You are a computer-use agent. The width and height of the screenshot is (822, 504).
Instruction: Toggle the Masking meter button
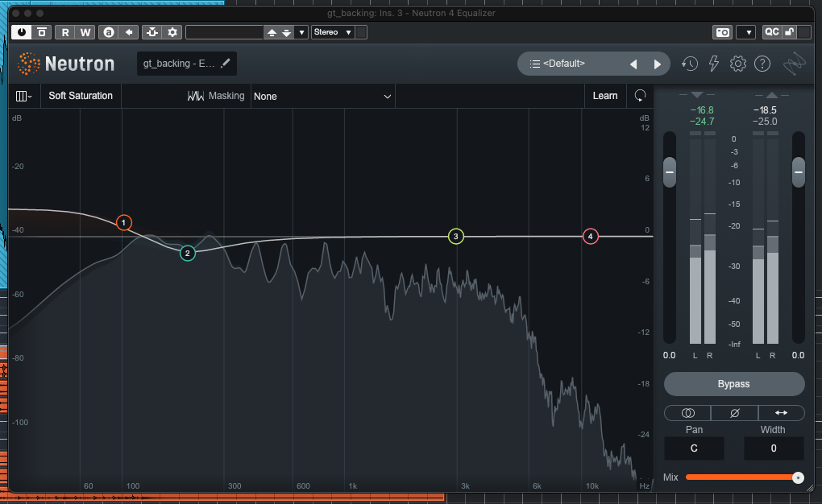pyautogui.click(x=216, y=96)
